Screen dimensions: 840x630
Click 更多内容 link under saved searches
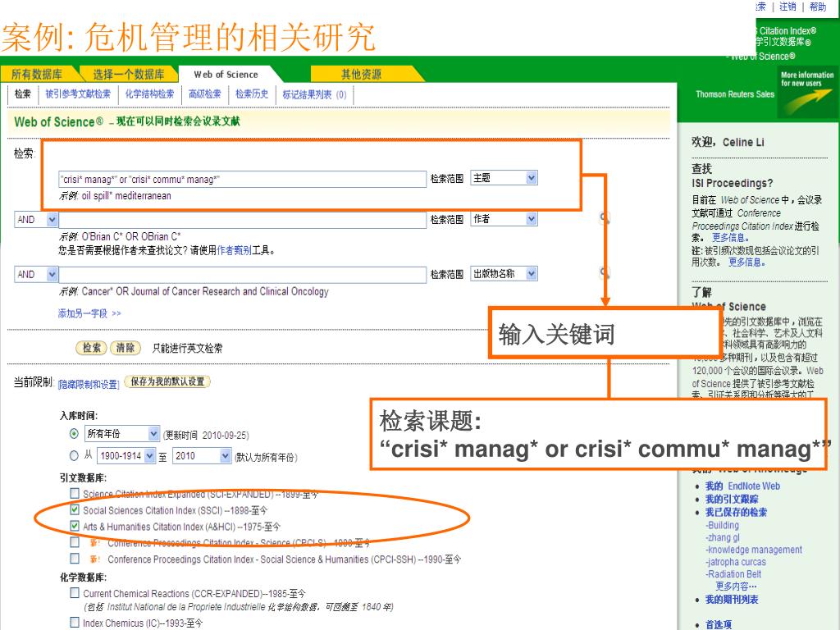[x=737, y=586]
